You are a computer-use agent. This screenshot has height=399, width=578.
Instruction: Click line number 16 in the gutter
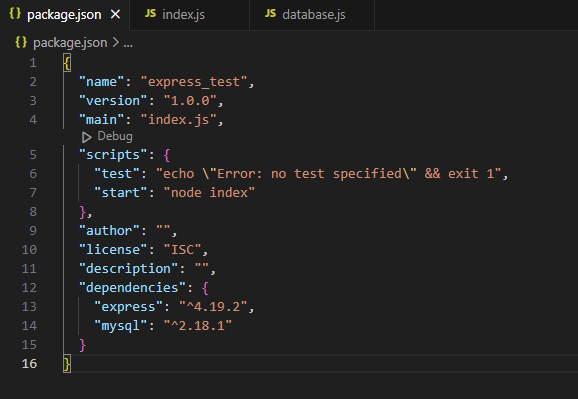pyautogui.click(x=29, y=364)
